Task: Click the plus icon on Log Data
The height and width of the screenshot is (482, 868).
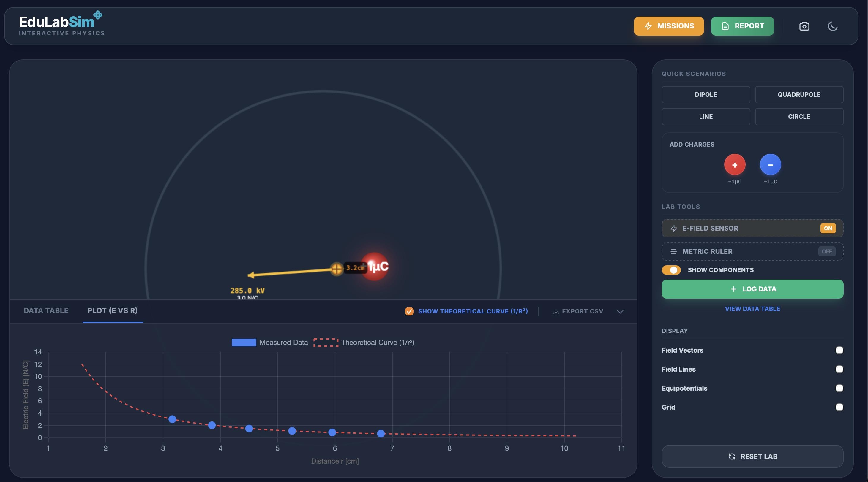Action: point(733,289)
